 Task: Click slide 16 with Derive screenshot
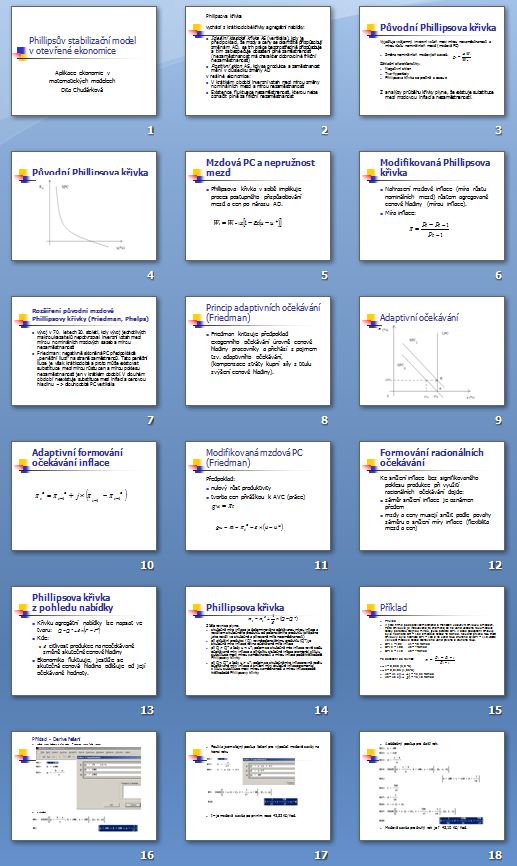click(x=84, y=786)
